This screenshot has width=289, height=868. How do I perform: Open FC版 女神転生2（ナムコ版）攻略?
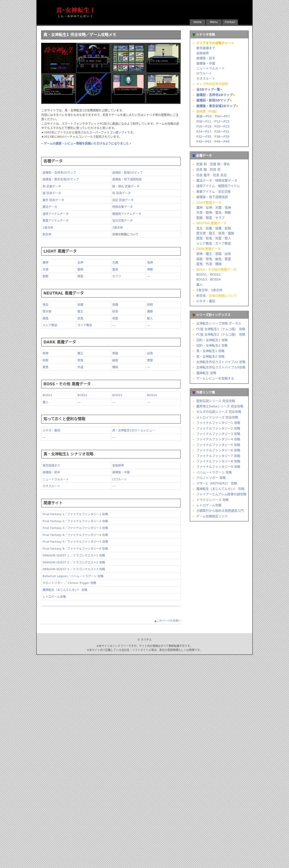221,335
